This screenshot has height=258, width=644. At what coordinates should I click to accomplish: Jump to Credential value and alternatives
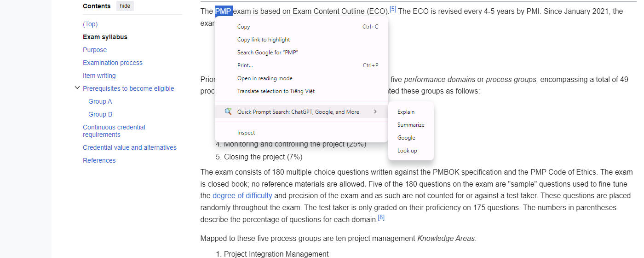click(130, 147)
